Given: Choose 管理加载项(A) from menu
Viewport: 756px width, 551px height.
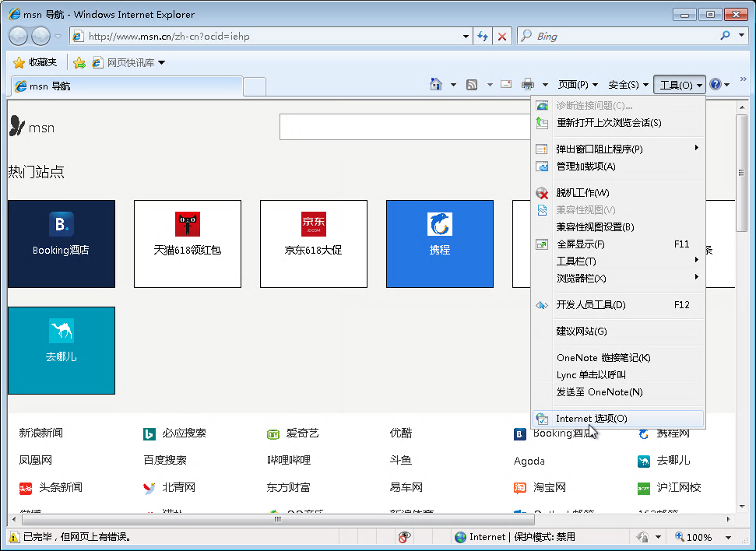Looking at the screenshot, I should tap(617, 167).
